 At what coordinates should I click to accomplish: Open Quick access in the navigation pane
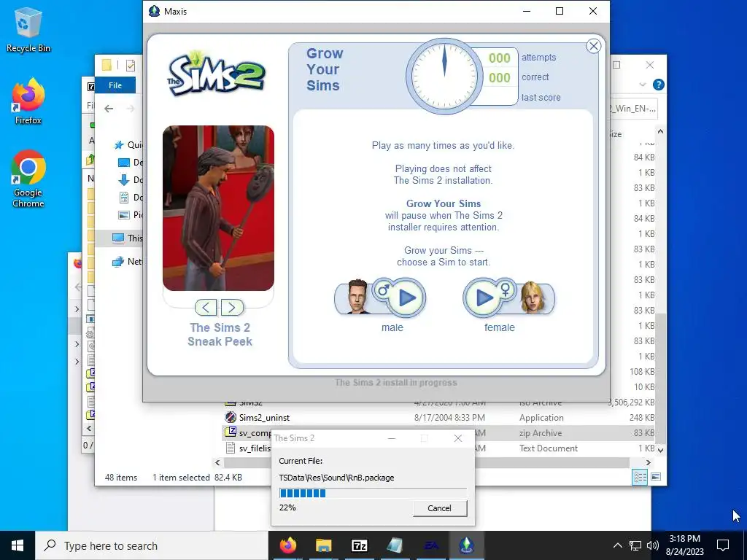tap(128, 145)
